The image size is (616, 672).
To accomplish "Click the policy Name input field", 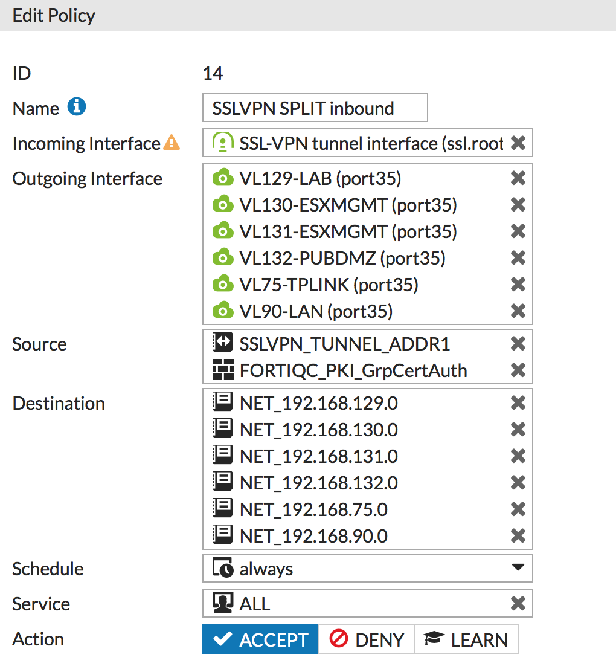I will pyautogui.click(x=315, y=108).
